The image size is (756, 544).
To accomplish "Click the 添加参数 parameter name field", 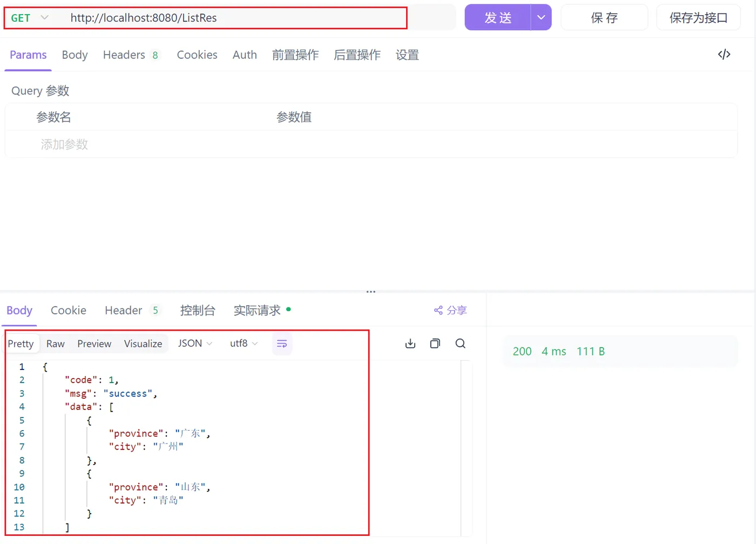I will click(64, 144).
